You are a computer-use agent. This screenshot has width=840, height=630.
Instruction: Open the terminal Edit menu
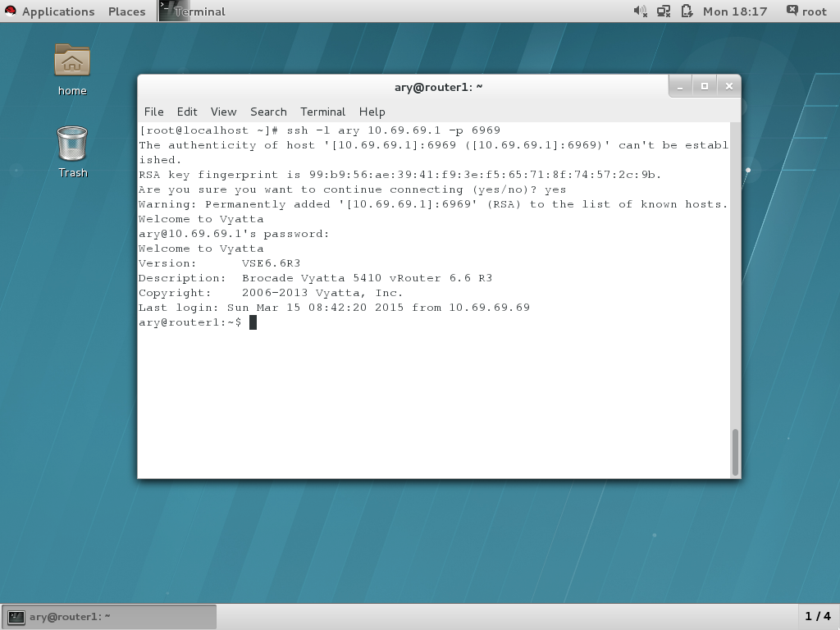(x=187, y=112)
